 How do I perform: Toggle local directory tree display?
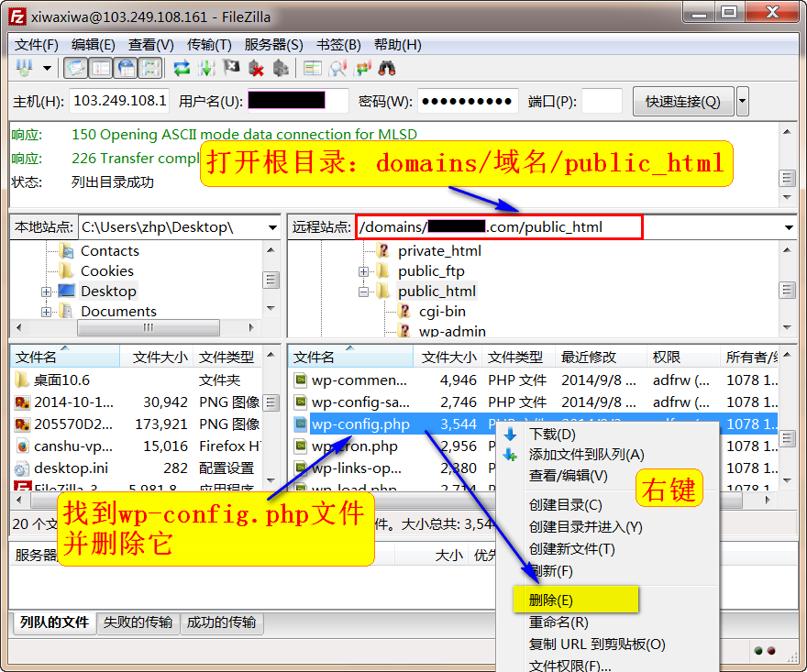101,68
